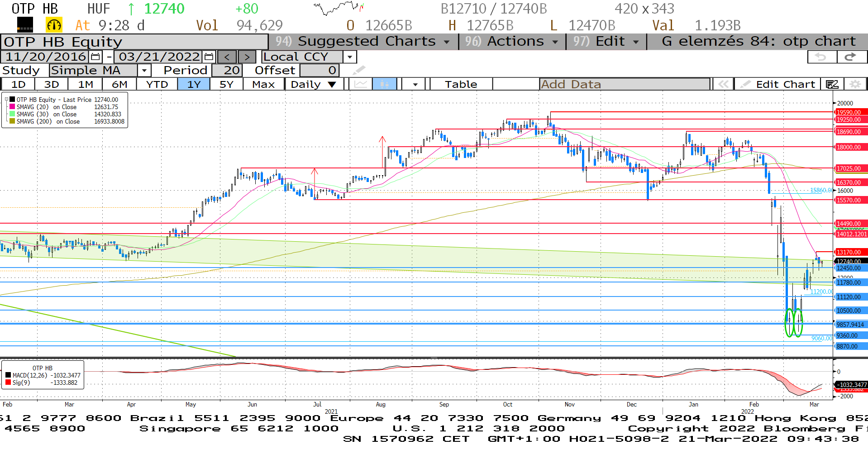The height and width of the screenshot is (464, 868).
Task: Click the 19250.00 price level label
Action: [850, 120]
